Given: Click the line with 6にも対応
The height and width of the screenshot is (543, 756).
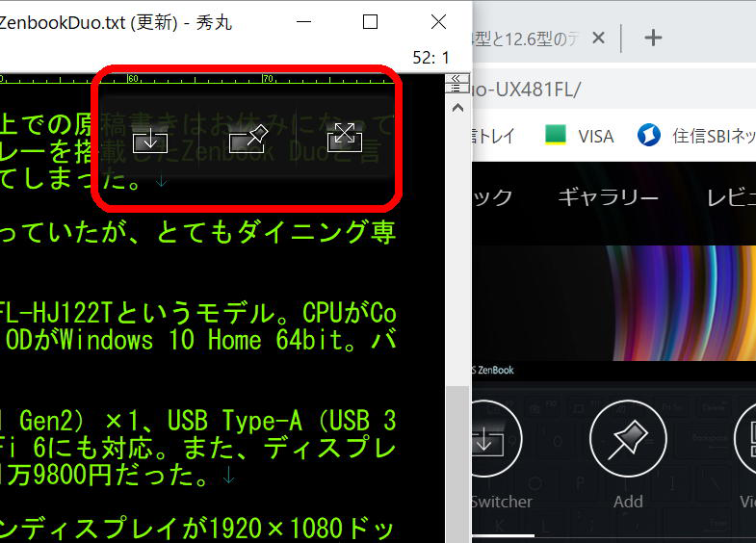Looking at the screenshot, I should point(198,448).
